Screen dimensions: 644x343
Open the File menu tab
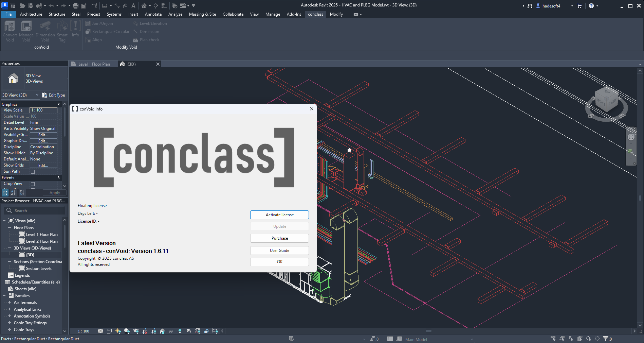[x=8, y=14]
